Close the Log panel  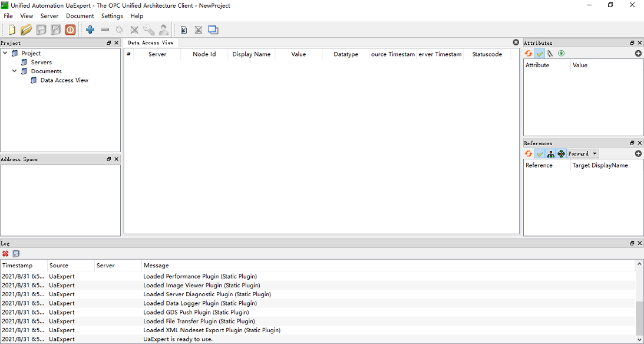click(640, 243)
